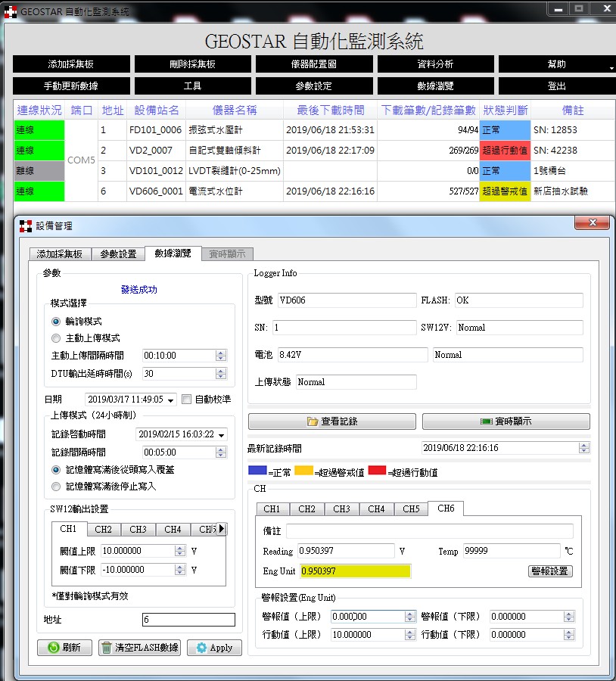This screenshot has width=616, height=681.
Task: Click the yellow 超過警戒值 status cell
Action: [x=505, y=191]
